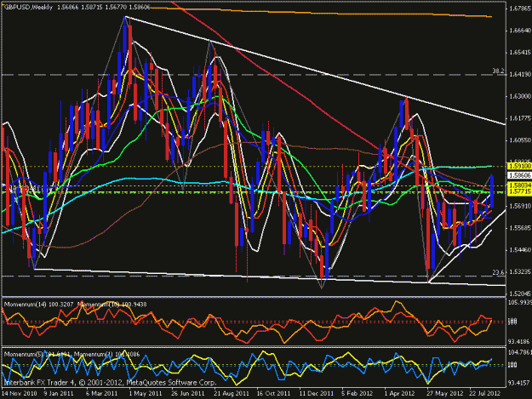Select the 1 May 2011 time axis label

(146, 394)
